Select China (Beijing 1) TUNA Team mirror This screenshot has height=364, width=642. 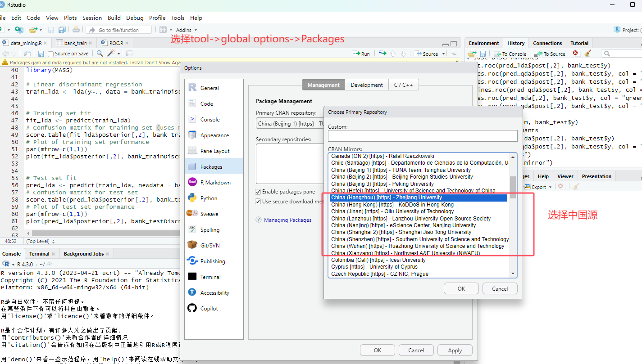click(x=419, y=170)
